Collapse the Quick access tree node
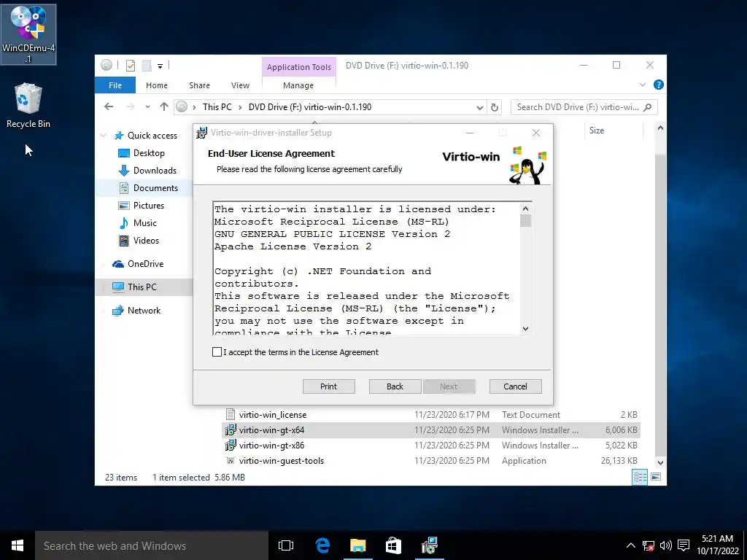The image size is (747, 560). [x=104, y=136]
